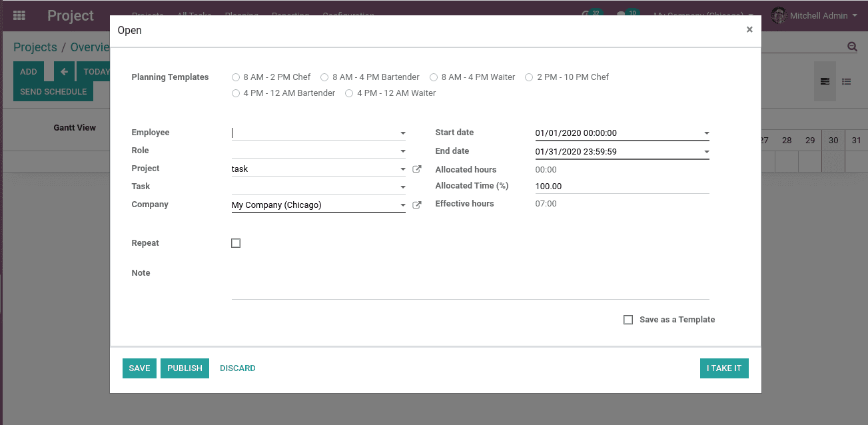Select 2 PM - 10 PM Chef template
Screen dimensions: 868x425
(x=529, y=77)
